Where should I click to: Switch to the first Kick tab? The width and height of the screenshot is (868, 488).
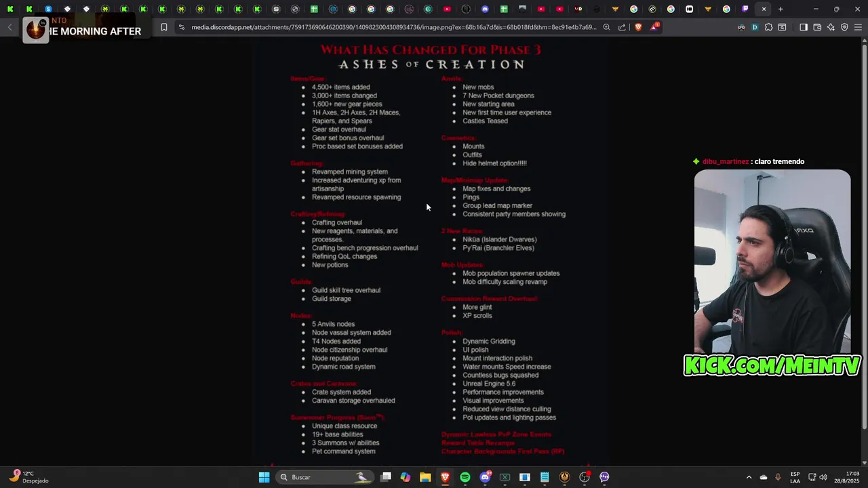[x=10, y=9]
